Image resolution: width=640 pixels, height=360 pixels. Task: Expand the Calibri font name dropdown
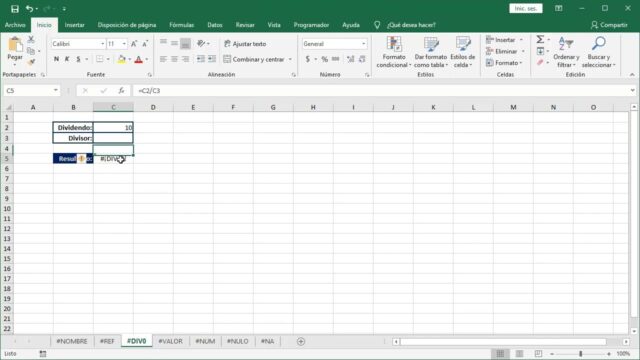tap(102, 44)
